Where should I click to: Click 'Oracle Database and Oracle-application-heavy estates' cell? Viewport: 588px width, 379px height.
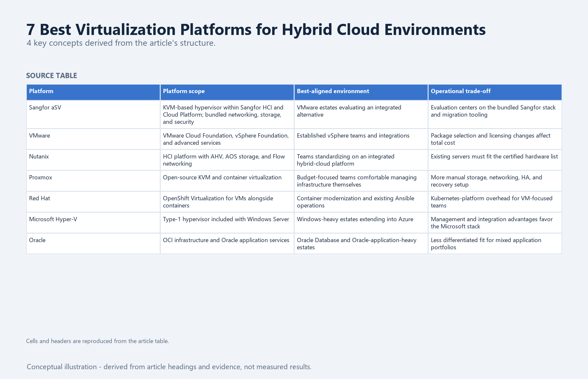pos(361,243)
